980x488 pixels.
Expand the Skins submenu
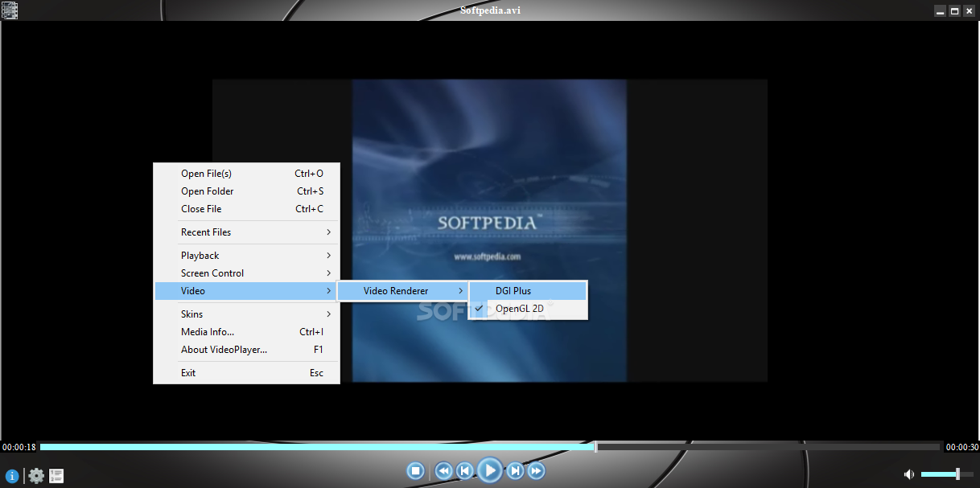246,314
